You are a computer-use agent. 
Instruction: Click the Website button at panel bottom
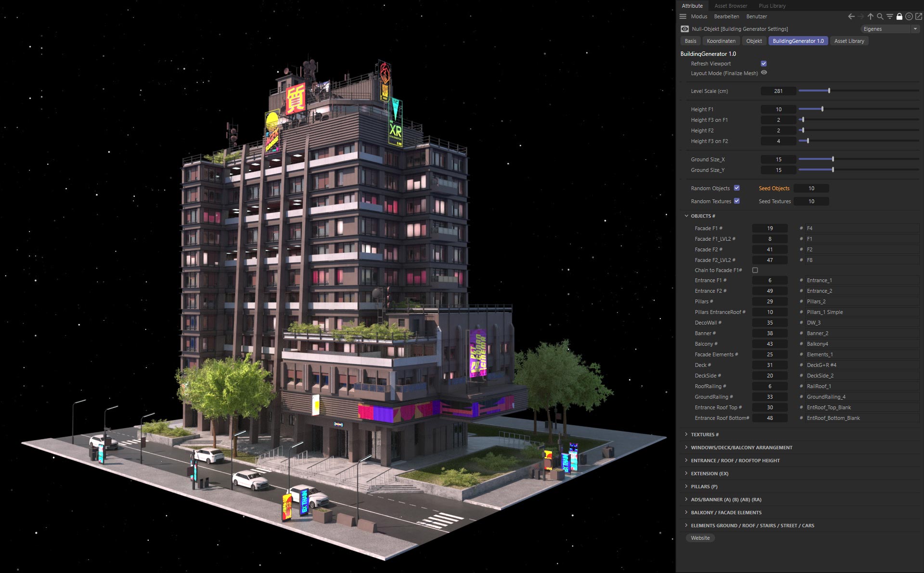[700, 538]
